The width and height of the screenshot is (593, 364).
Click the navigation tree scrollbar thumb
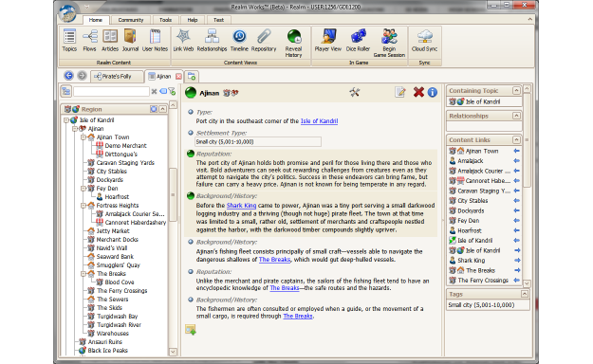coord(173,194)
